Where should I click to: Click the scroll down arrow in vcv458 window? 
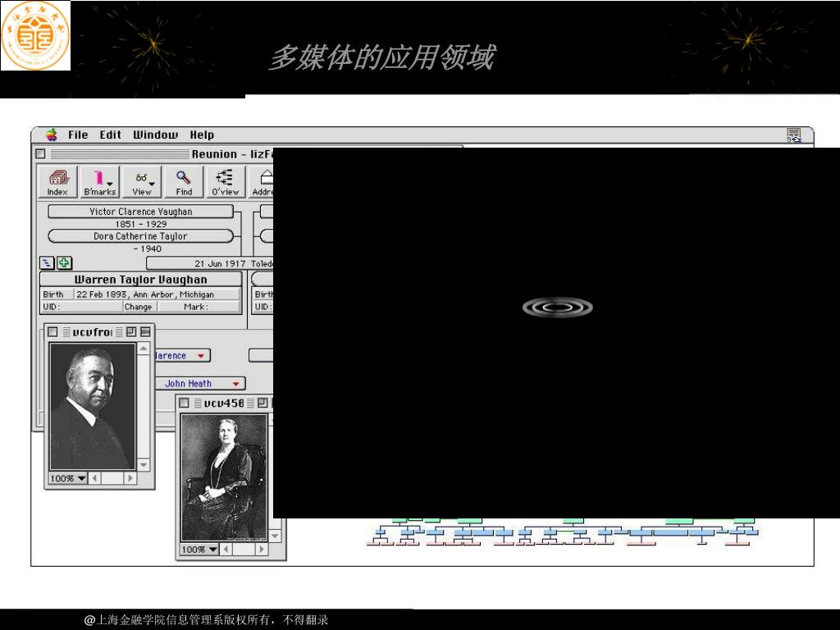pos(275,536)
